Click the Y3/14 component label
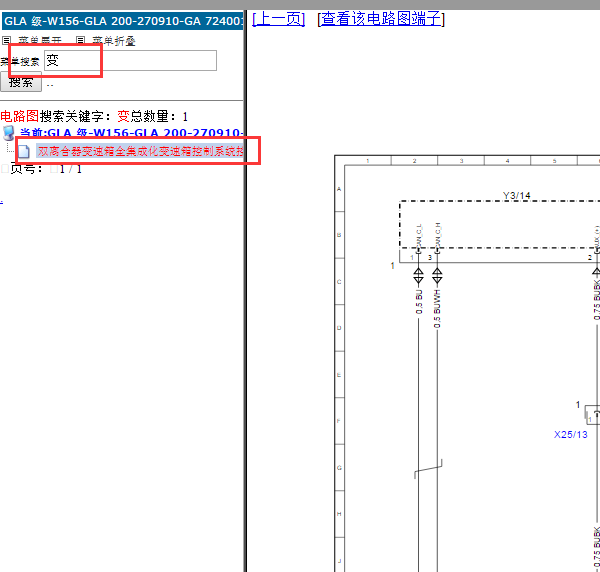This screenshot has height=572, width=600. tap(517, 196)
